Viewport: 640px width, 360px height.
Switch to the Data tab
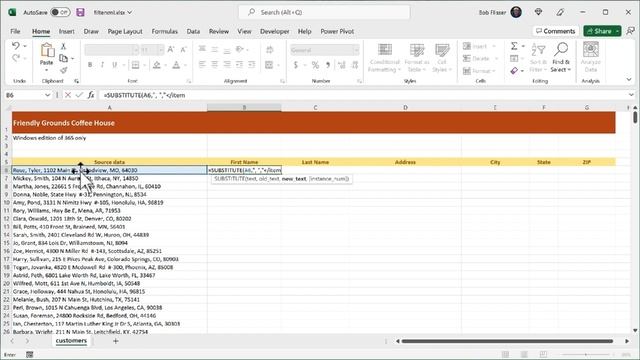coord(193,31)
